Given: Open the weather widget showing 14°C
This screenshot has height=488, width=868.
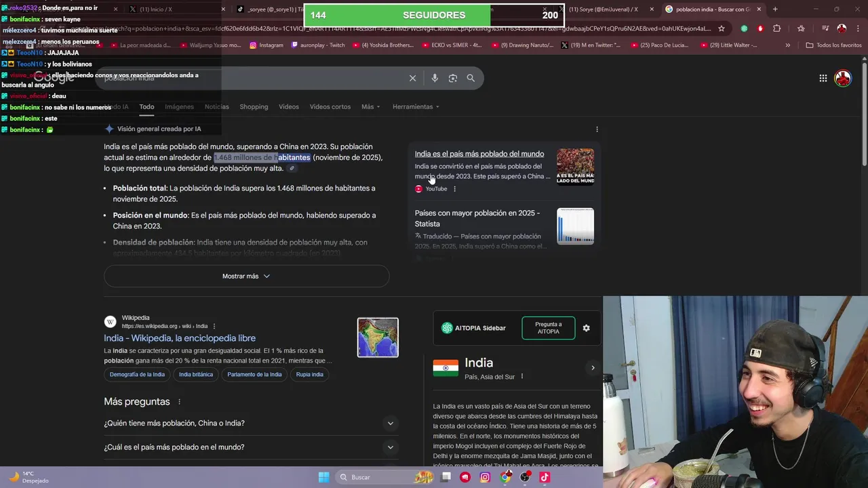Looking at the screenshot, I should (28, 477).
